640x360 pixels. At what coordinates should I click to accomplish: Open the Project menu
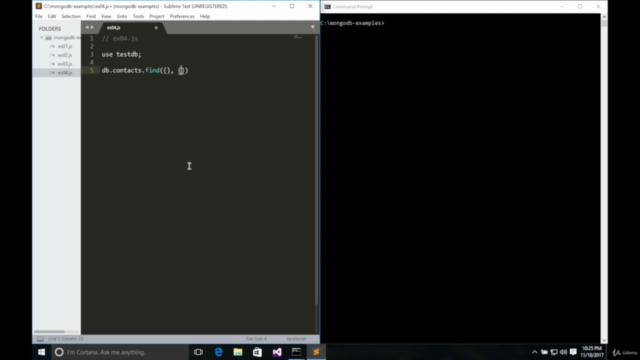(157, 16)
